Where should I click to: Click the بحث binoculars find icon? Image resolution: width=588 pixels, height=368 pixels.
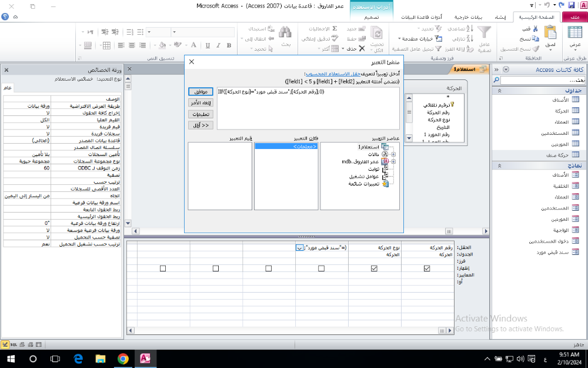pos(285,32)
